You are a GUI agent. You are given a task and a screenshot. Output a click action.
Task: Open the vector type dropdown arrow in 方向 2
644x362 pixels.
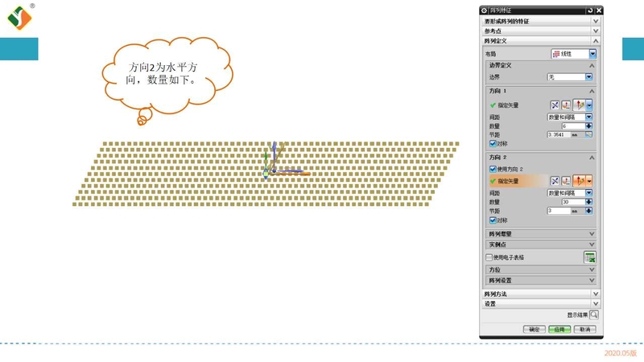[x=589, y=181]
